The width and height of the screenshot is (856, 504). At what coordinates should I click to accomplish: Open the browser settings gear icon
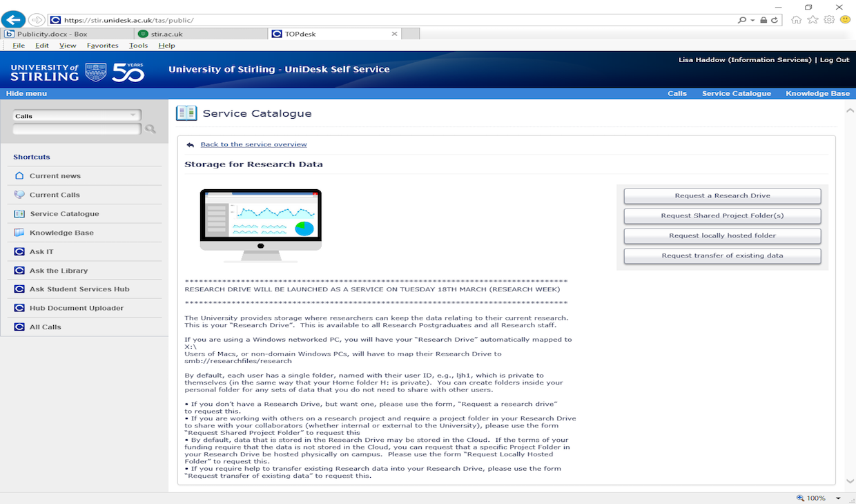(828, 20)
